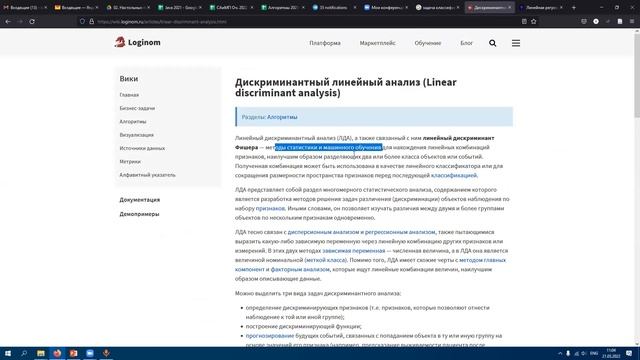Viewport: 640px width, 360px height.
Task: Open Zoom app from the taskbar
Action: tap(90, 353)
